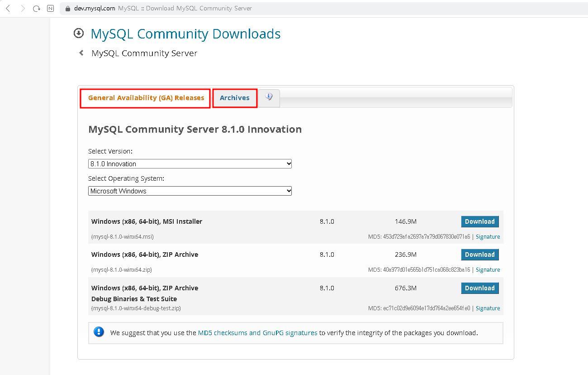This screenshot has height=375, width=588.
Task: Click the filename (mysql-8.1.0-winx64.zip)
Action: (x=121, y=269)
